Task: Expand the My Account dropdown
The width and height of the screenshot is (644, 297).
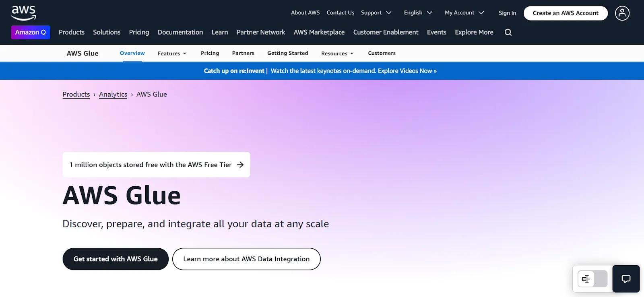Action: tap(464, 13)
